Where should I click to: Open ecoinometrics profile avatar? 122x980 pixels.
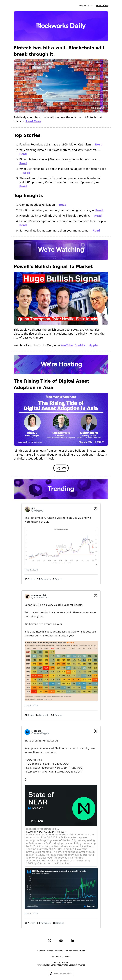[27, 596]
